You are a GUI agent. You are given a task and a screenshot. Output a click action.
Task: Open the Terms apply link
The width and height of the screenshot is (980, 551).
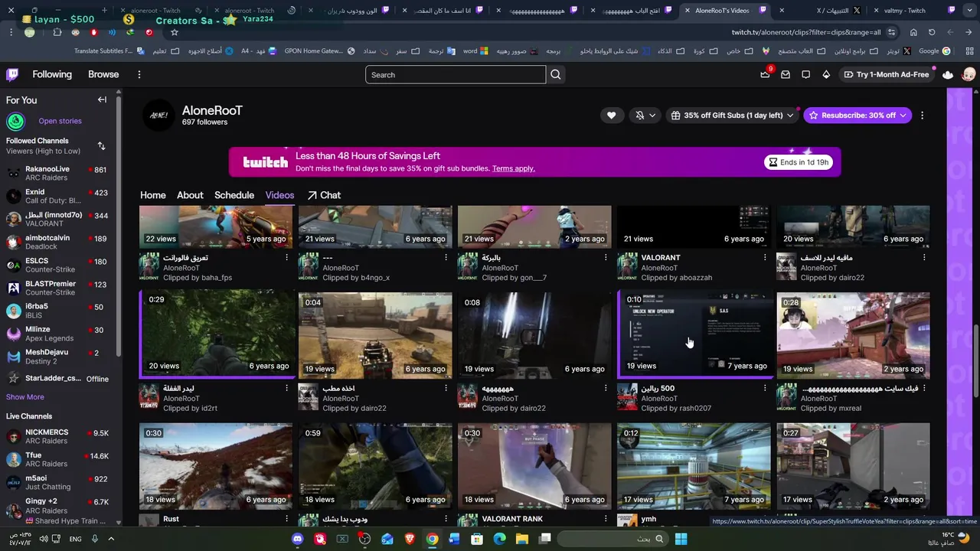(513, 168)
